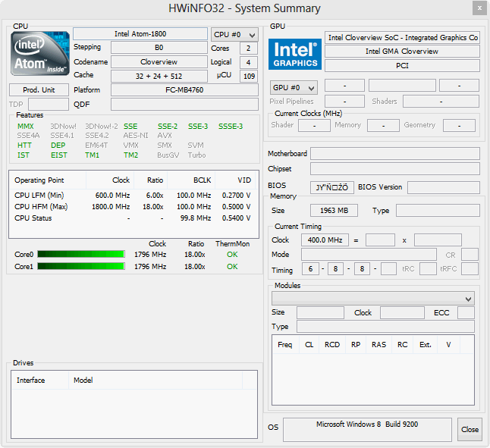Close the window with the X button
This screenshot has height=448, width=490.
tap(479, 8)
